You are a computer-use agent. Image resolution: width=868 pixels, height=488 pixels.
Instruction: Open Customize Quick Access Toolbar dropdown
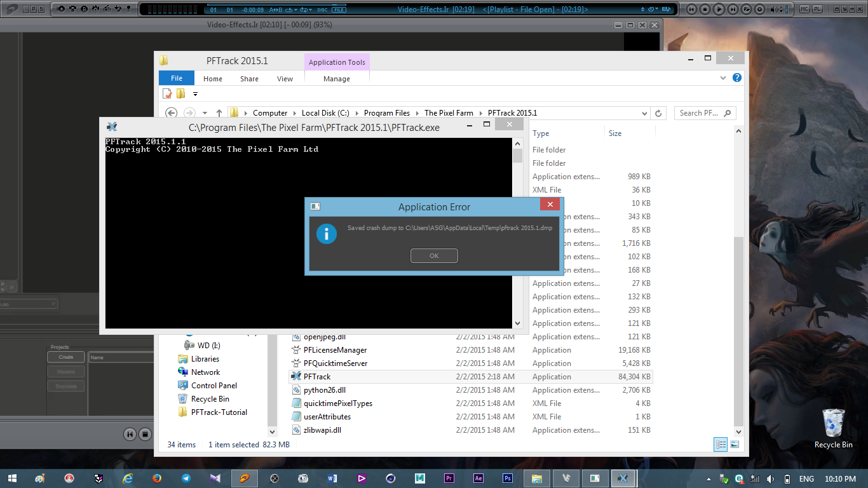click(x=195, y=94)
